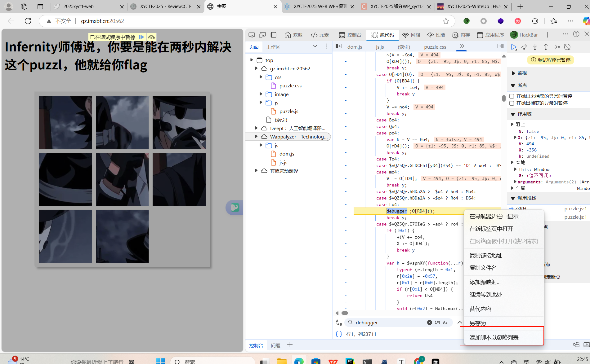
Task: Switch to the 源代码 Sources tab
Action: pos(382,35)
